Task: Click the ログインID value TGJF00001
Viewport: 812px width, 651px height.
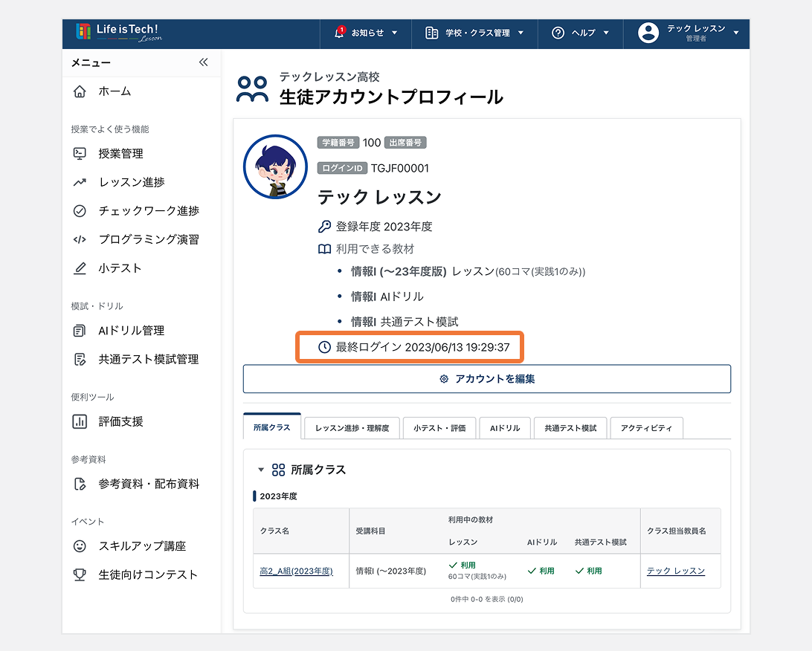Action: [400, 168]
